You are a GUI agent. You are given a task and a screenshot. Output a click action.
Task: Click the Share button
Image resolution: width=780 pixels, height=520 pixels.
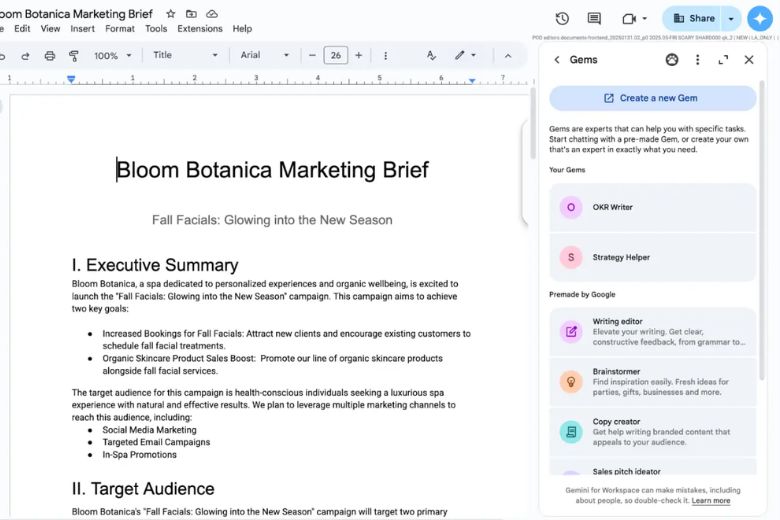[693, 18]
